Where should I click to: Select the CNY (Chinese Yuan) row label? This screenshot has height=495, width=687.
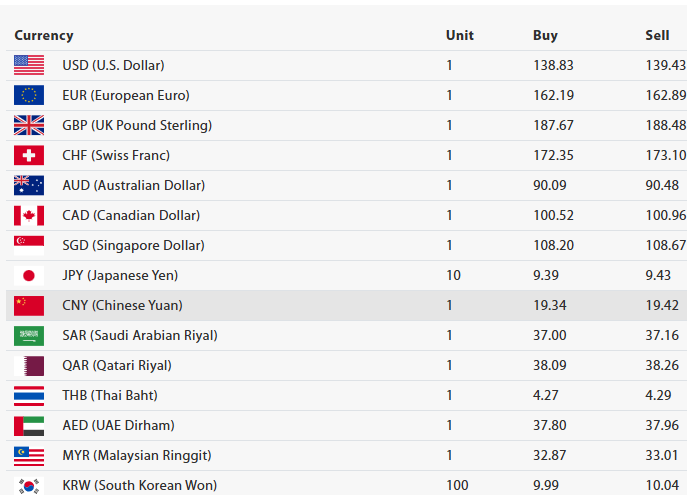(122, 305)
